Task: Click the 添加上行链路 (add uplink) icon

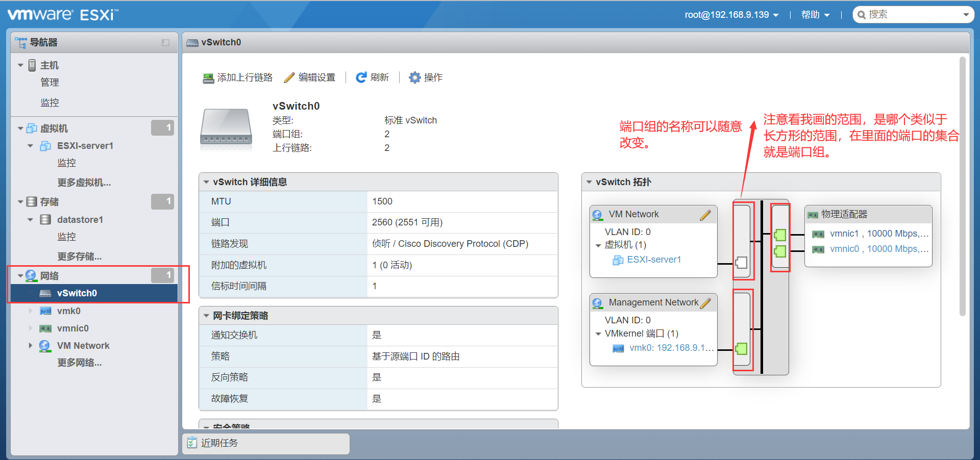Action: pyautogui.click(x=208, y=78)
